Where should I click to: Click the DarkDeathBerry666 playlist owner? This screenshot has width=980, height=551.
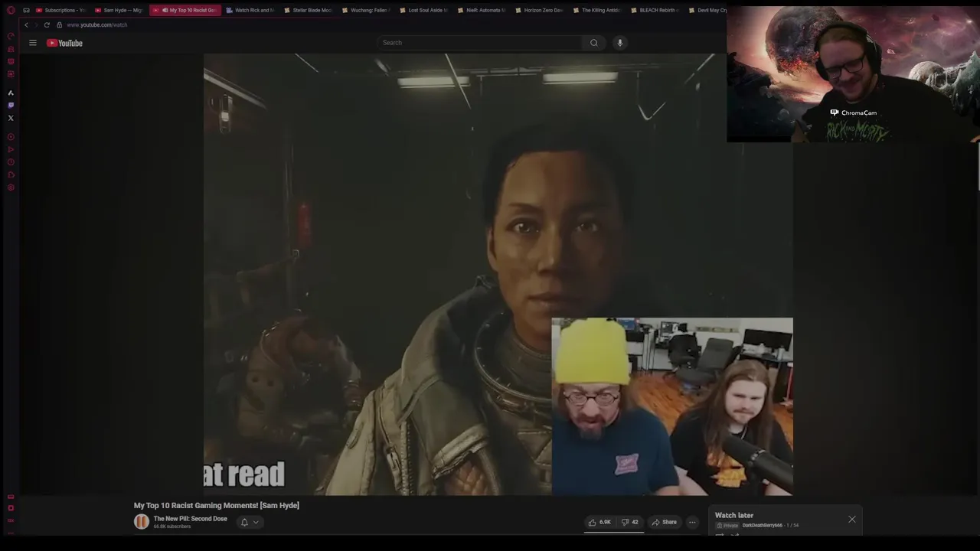pos(762,526)
